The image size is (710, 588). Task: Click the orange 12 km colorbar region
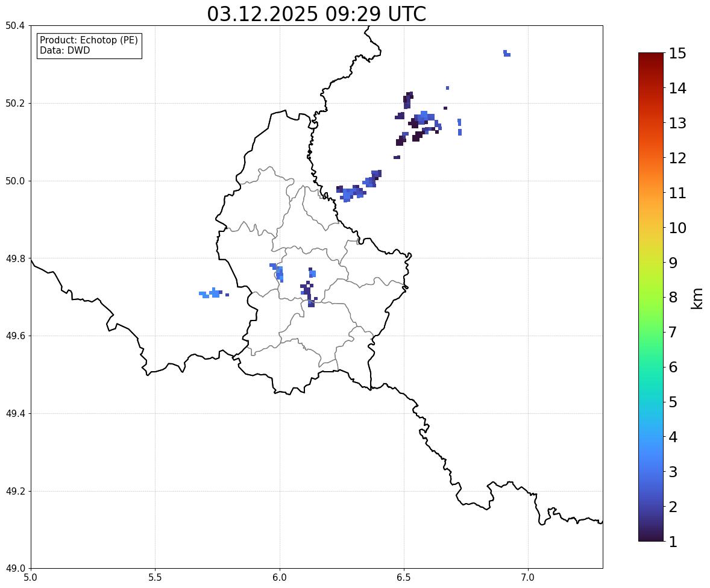(651, 158)
